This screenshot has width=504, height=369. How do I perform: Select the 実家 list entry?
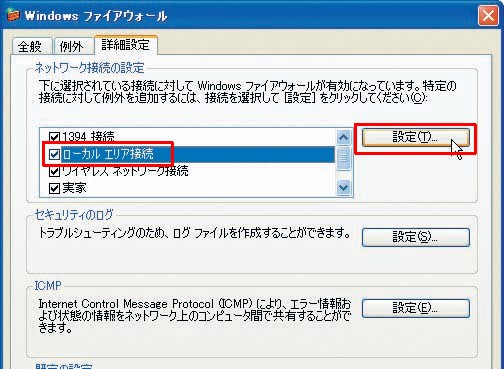tap(74, 188)
